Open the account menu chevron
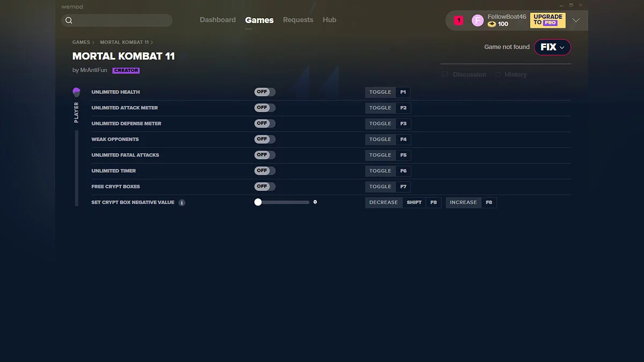Image resolution: width=644 pixels, height=362 pixels. pyautogui.click(x=576, y=20)
